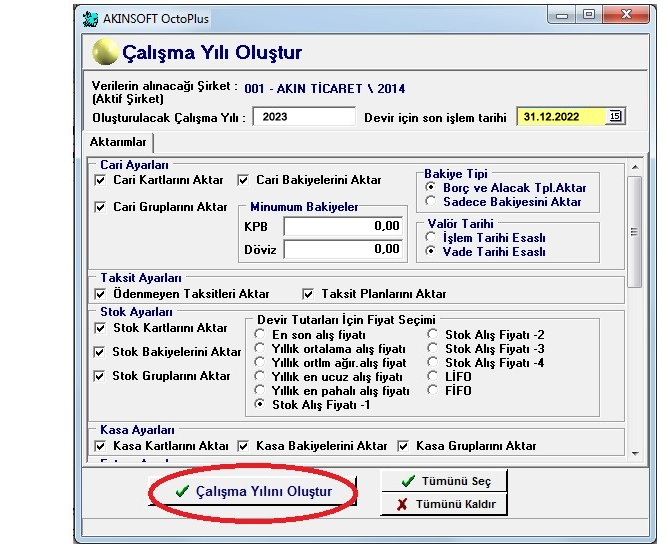Image resolution: width=668 pixels, height=556 pixels.
Task: Select Stok Alış Fiyatı -1 radio
Action: [259, 404]
